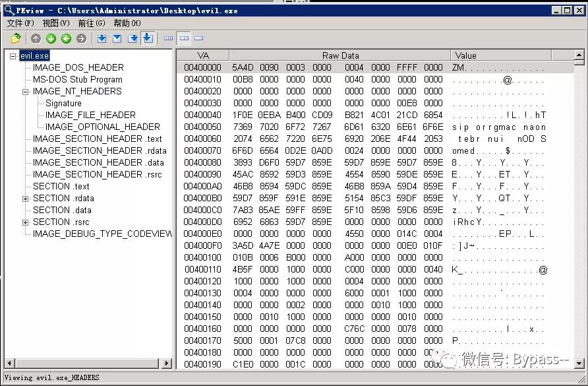Select the single-segment dword width icon

[199, 38]
